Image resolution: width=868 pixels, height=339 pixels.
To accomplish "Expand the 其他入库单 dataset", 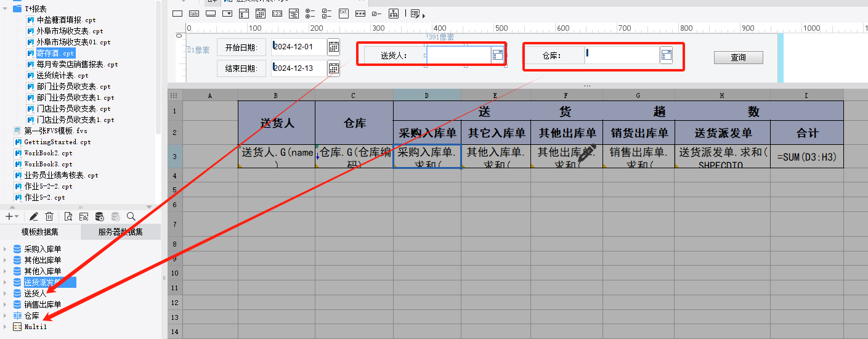I will 5,271.
